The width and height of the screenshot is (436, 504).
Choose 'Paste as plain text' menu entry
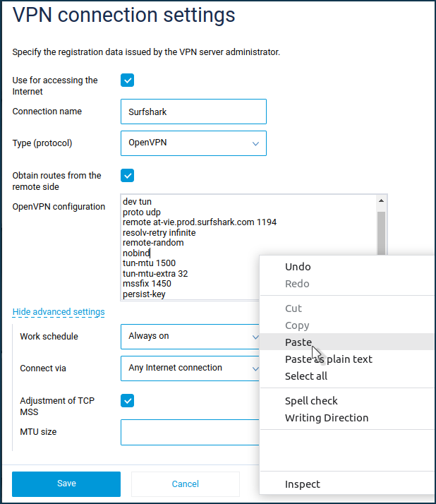click(x=328, y=359)
